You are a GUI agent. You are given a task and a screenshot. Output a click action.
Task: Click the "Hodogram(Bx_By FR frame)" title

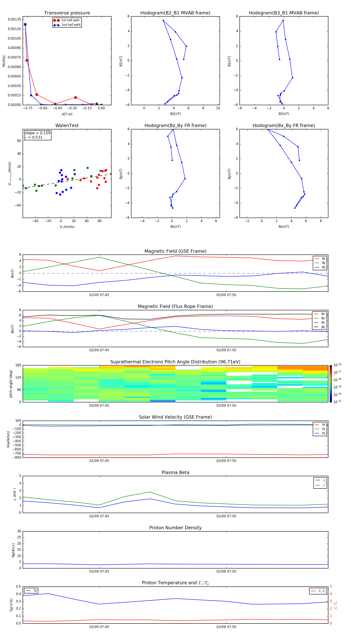[284, 125]
